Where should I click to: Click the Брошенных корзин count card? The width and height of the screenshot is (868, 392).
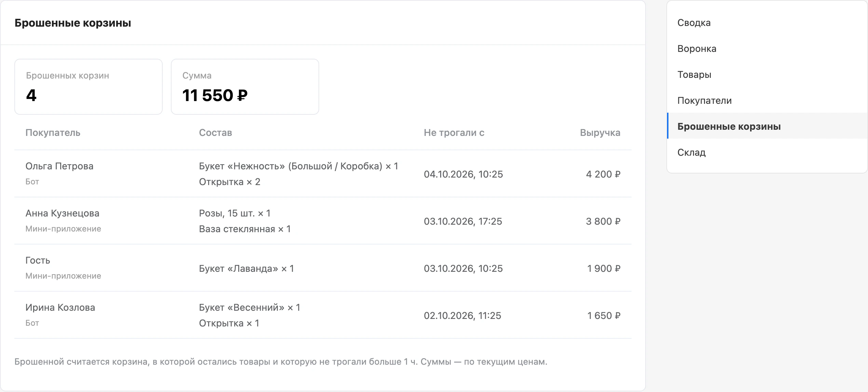pos(89,87)
